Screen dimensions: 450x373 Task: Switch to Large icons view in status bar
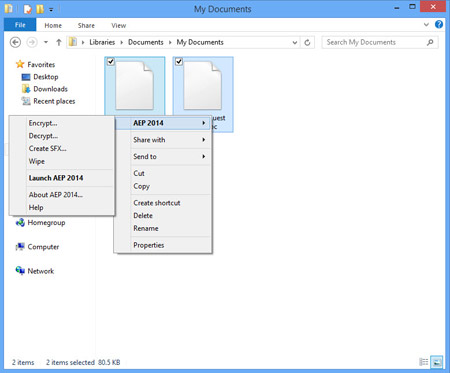point(437,362)
